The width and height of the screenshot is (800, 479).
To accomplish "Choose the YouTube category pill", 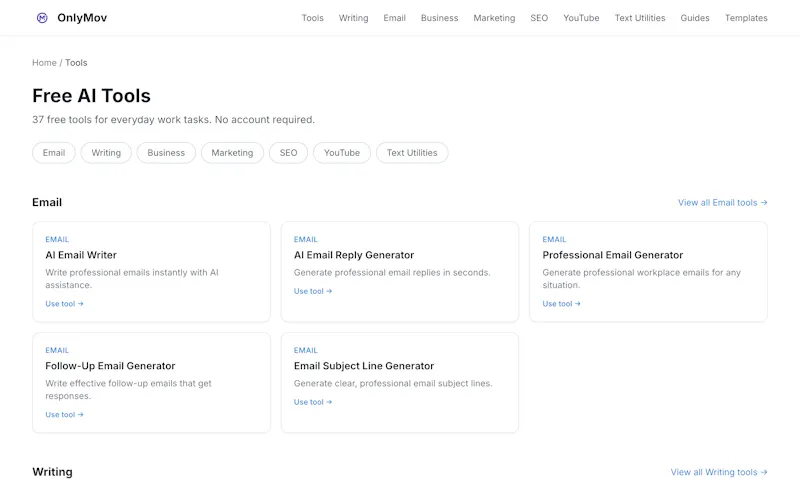I will 342,153.
